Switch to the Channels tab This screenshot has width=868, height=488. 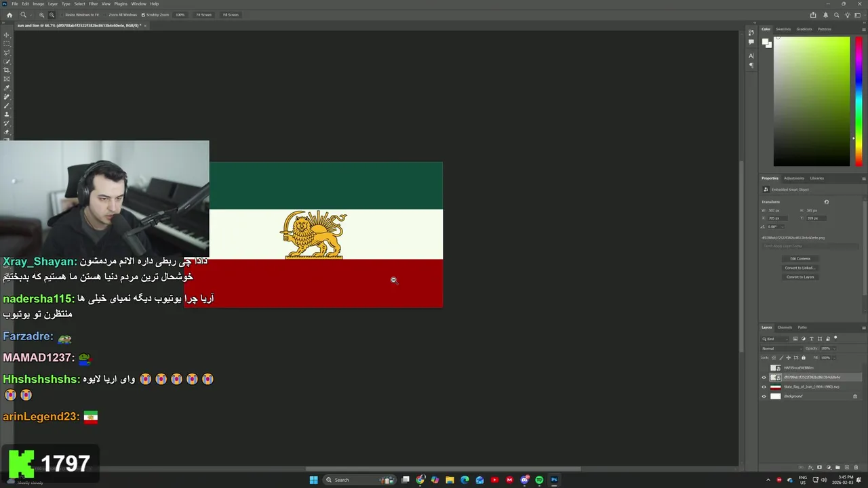[x=785, y=327]
